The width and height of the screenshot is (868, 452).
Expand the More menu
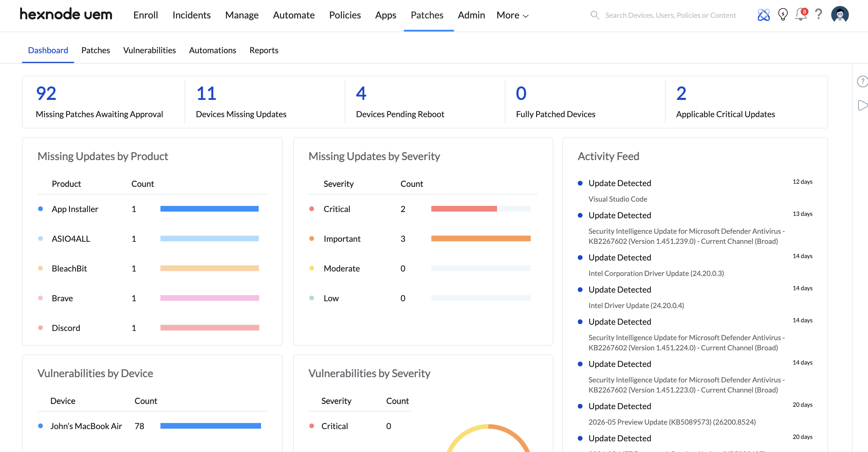point(512,15)
